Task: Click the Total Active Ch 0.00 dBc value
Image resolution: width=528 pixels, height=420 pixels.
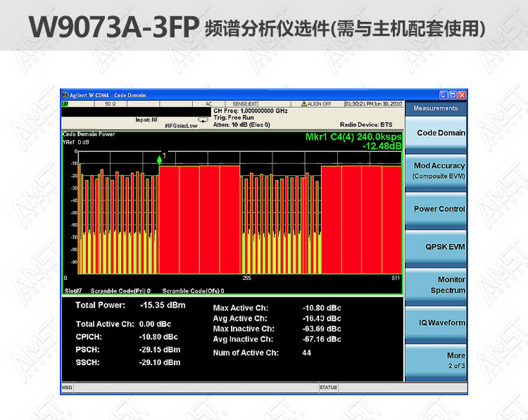Action: [155, 324]
